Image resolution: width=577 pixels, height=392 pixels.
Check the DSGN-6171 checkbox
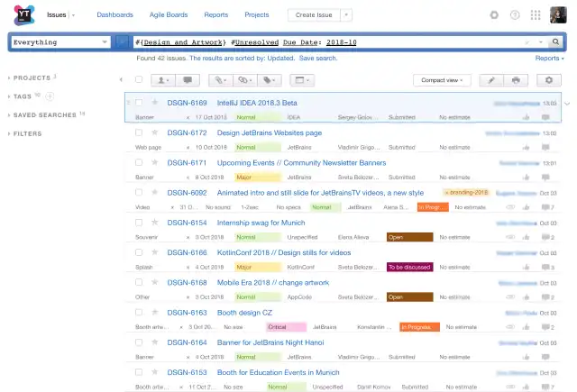(x=139, y=162)
